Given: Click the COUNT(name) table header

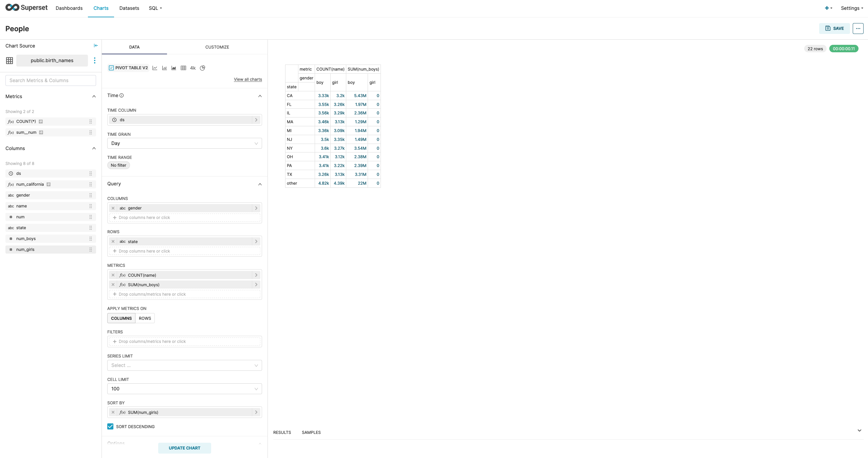Looking at the screenshot, I should coord(330,69).
